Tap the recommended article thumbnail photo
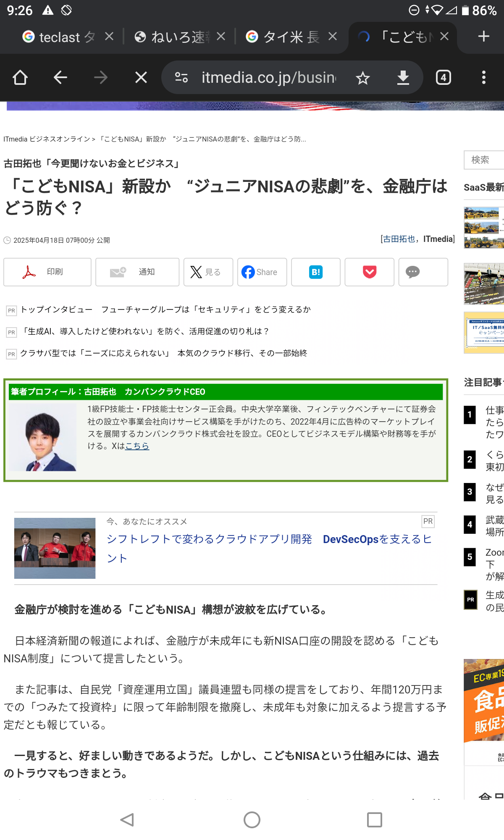The height and width of the screenshot is (840, 504). [55, 548]
